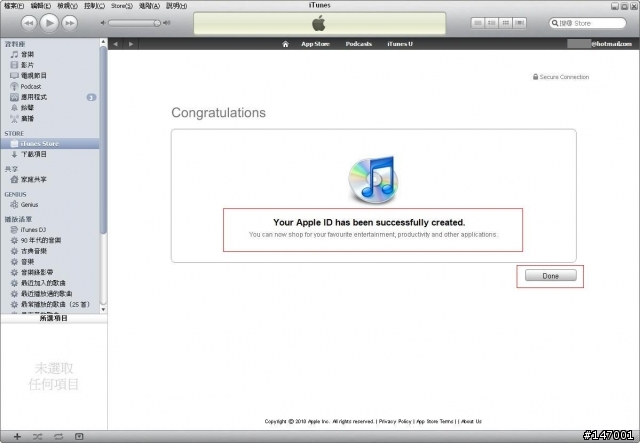This screenshot has height=443, width=640.
Task: Navigate back in the store
Action: click(x=116, y=44)
